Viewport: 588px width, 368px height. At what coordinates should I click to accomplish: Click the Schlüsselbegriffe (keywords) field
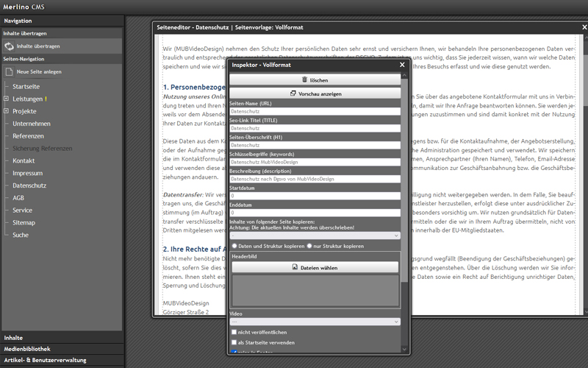point(315,162)
